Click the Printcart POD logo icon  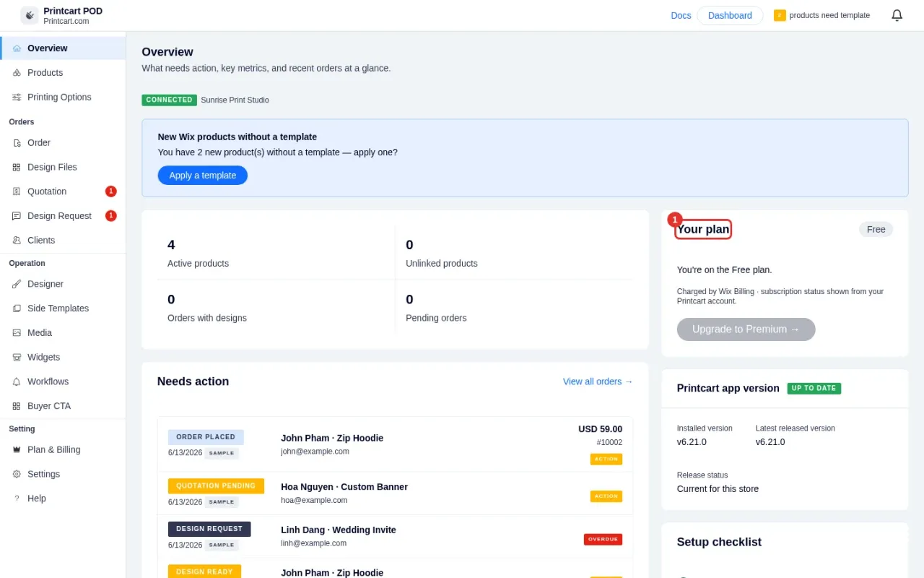click(30, 15)
